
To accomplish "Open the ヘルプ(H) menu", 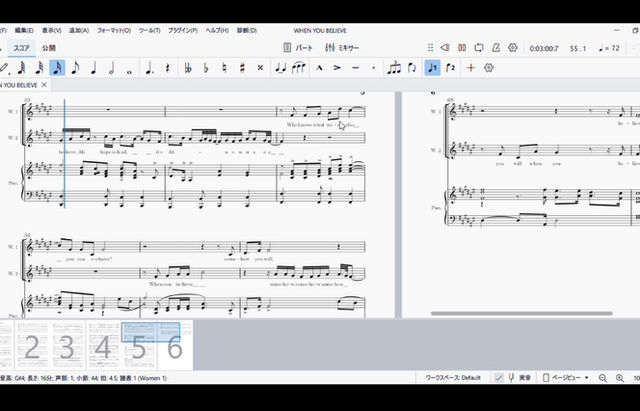I will click(x=217, y=31).
